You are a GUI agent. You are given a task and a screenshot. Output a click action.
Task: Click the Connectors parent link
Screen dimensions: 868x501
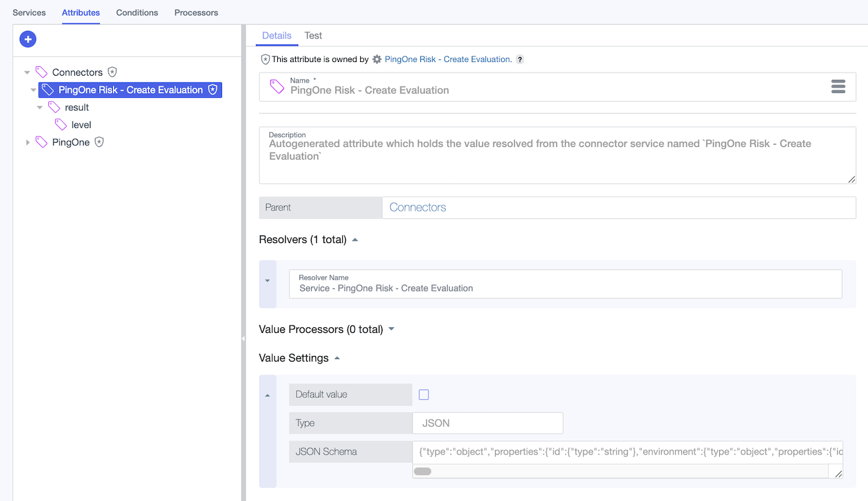pyautogui.click(x=418, y=208)
